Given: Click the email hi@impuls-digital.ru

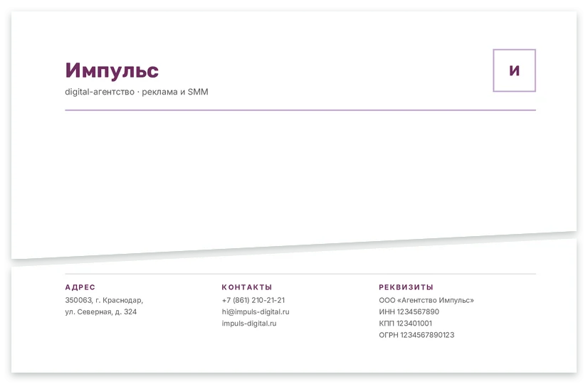Looking at the screenshot, I should pos(256,311).
